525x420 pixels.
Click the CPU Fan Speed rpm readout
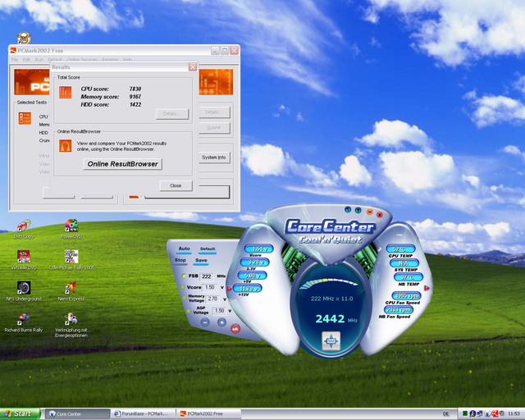coord(406,296)
